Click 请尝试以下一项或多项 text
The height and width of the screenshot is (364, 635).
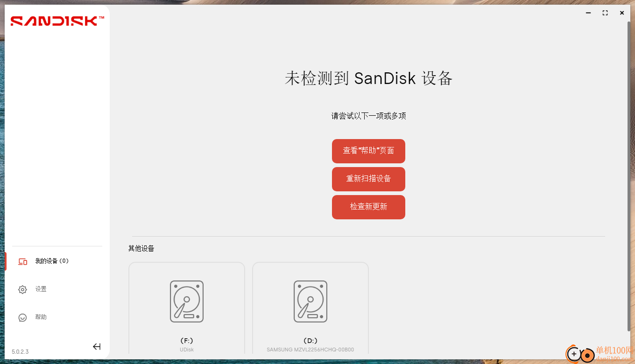pos(368,116)
